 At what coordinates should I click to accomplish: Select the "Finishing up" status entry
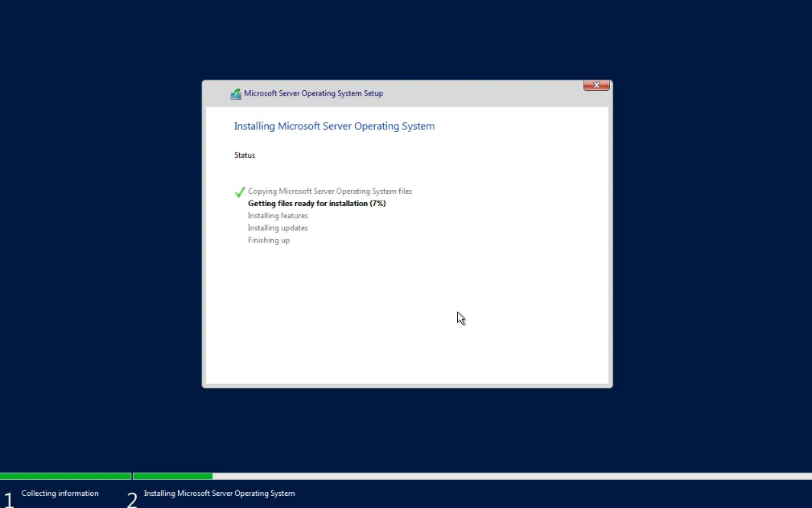pos(269,240)
